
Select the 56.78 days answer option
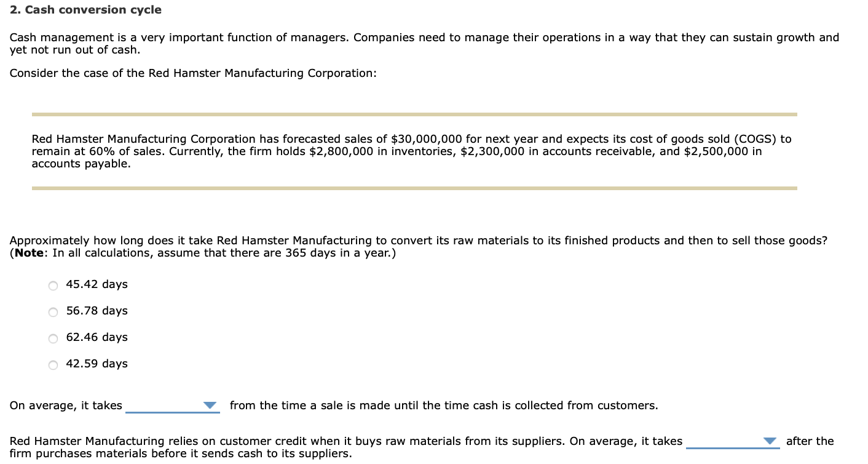(53, 311)
